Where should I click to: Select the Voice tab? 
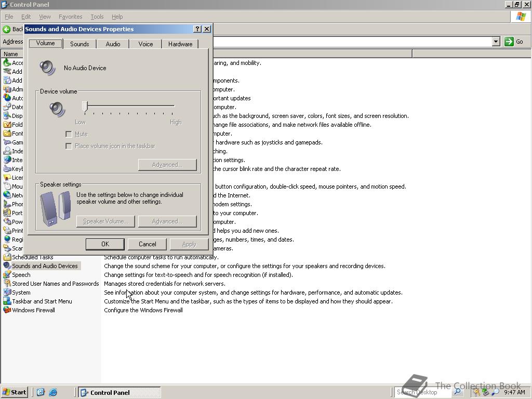tap(145, 44)
